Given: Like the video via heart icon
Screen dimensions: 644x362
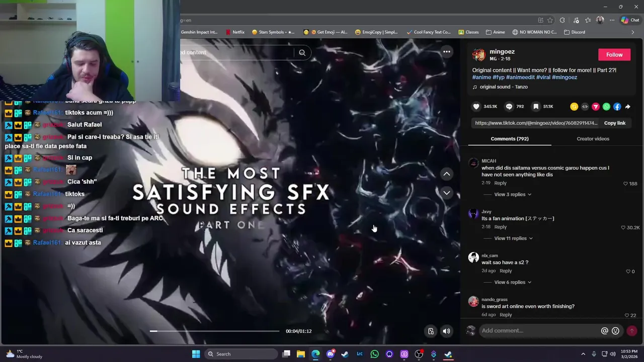Looking at the screenshot, I should (x=476, y=107).
